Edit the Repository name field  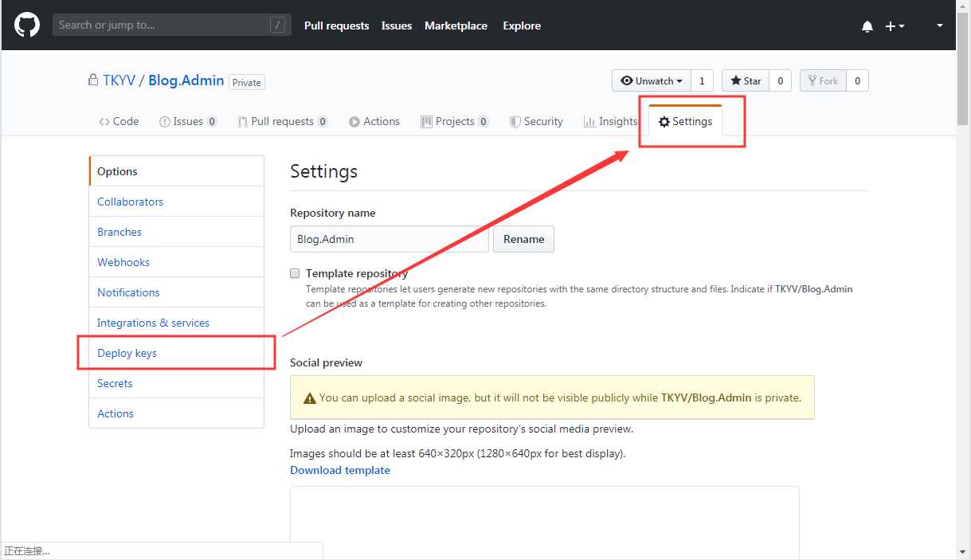point(390,239)
